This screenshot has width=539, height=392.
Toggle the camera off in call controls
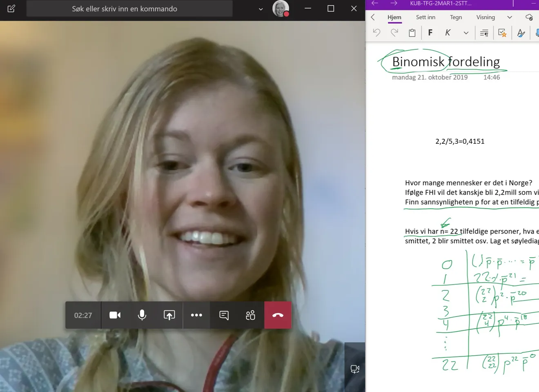click(x=115, y=315)
